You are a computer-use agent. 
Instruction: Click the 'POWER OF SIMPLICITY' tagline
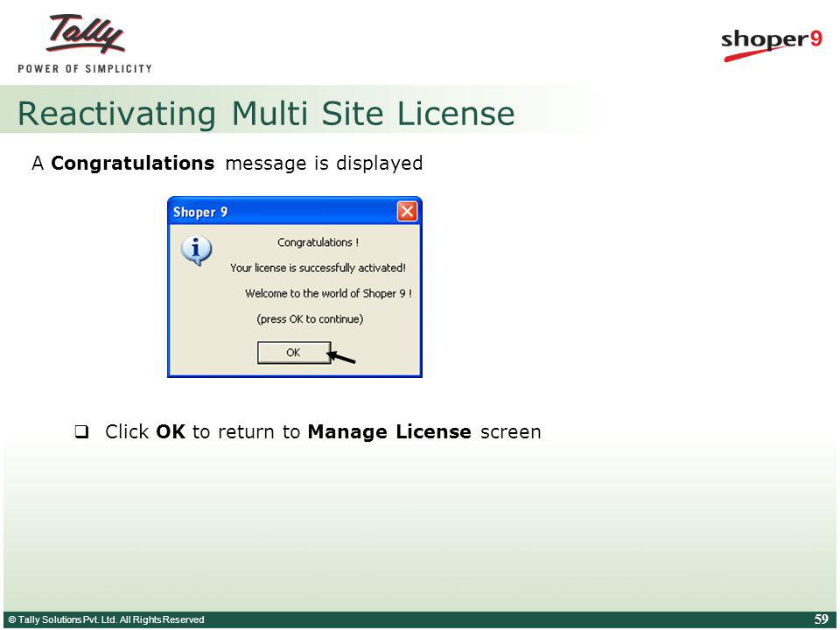[85, 68]
